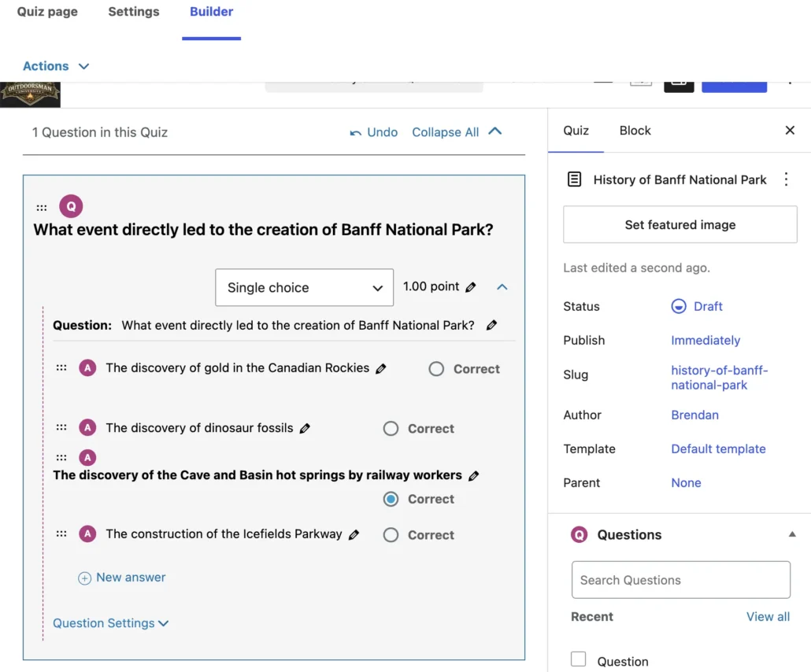Collapse question with the chevron beside points
This screenshot has height=672, width=811.
(502, 287)
